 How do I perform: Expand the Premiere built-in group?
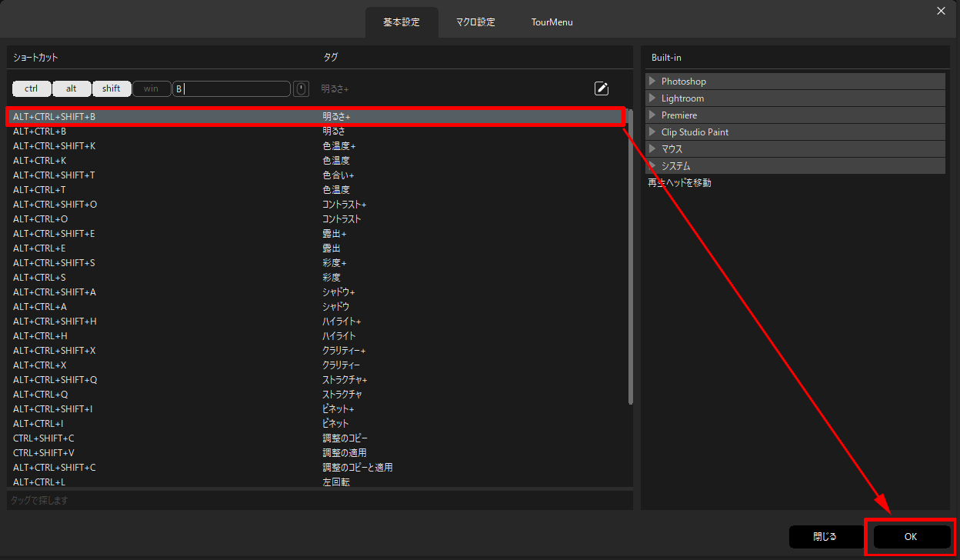point(653,115)
